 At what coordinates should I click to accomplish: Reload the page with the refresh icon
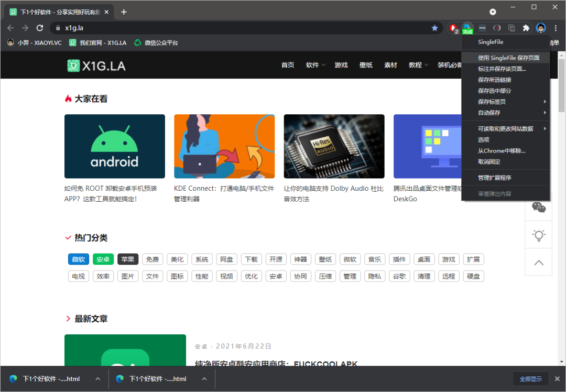click(x=40, y=28)
